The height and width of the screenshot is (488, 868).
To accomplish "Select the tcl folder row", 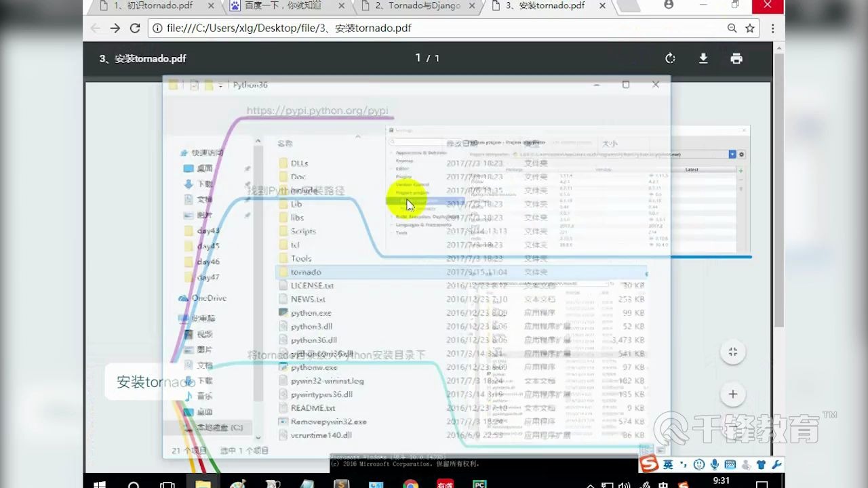I will (461, 245).
